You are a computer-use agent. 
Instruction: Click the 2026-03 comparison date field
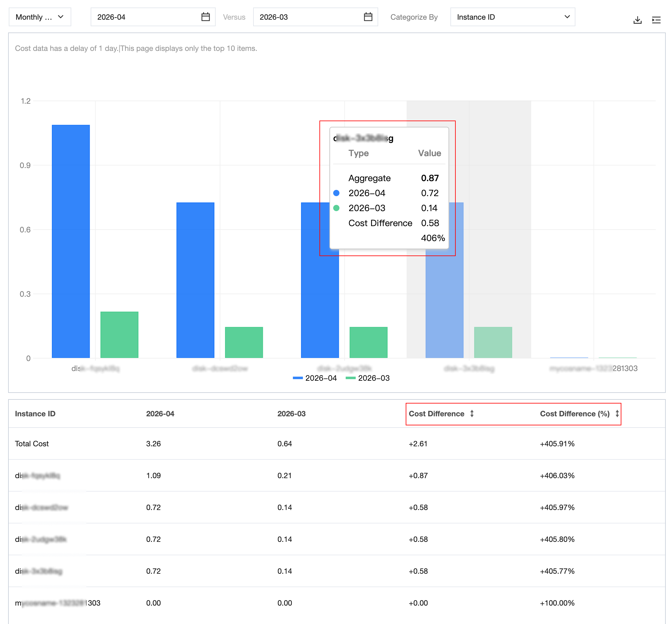click(315, 17)
